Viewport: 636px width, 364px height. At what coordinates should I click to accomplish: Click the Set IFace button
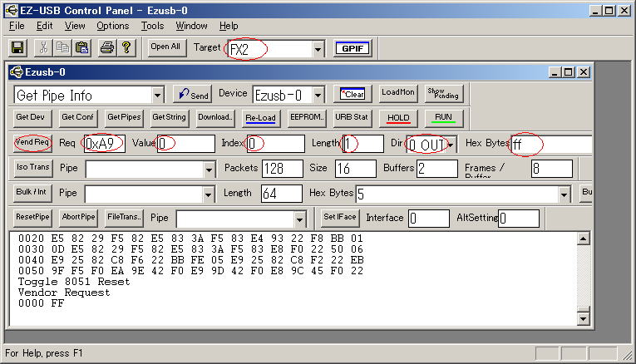pyautogui.click(x=340, y=218)
